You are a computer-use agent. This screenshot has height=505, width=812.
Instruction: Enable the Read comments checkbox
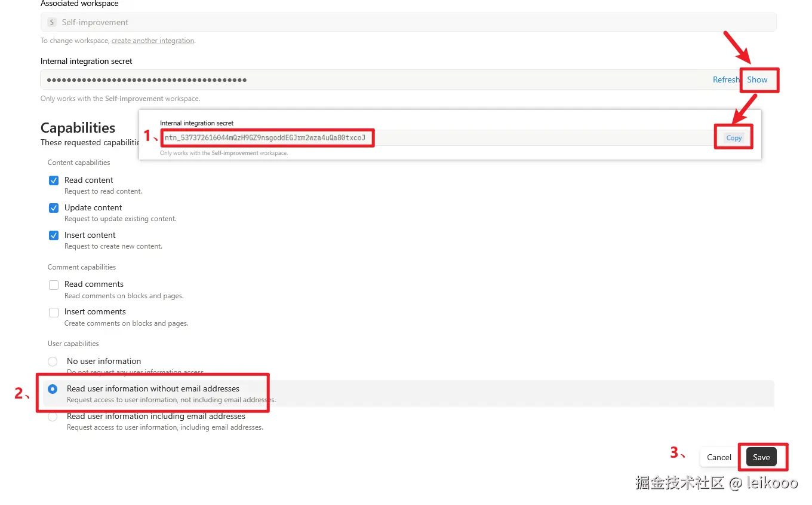coord(54,284)
